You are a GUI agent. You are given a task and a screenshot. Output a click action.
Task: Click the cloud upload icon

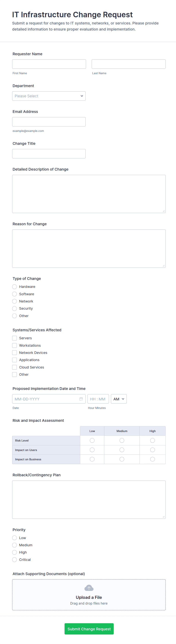[89, 588]
